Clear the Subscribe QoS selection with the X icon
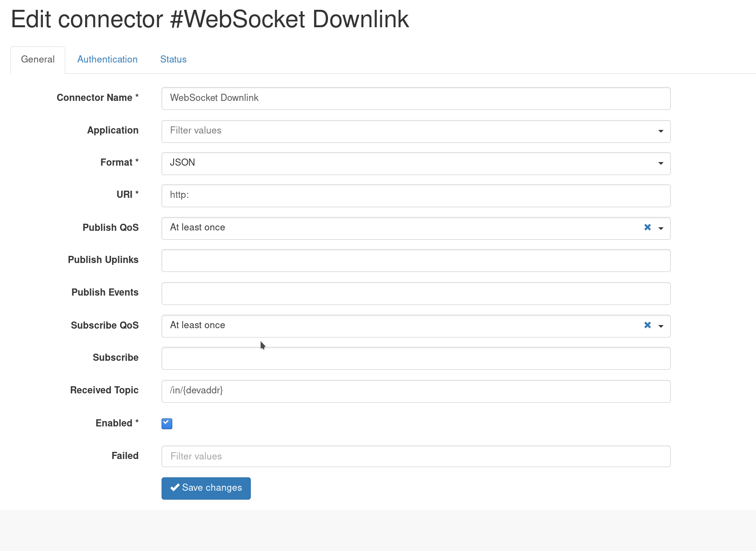This screenshot has width=756, height=551. tap(648, 325)
